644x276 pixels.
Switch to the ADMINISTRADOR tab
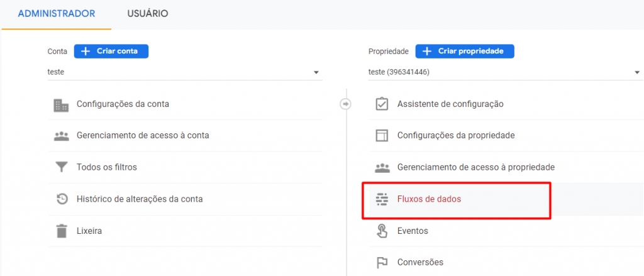coord(57,13)
